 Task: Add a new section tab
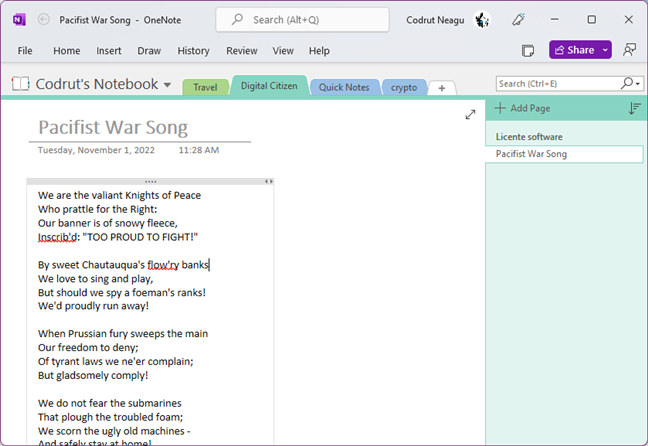tap(442, 88)
